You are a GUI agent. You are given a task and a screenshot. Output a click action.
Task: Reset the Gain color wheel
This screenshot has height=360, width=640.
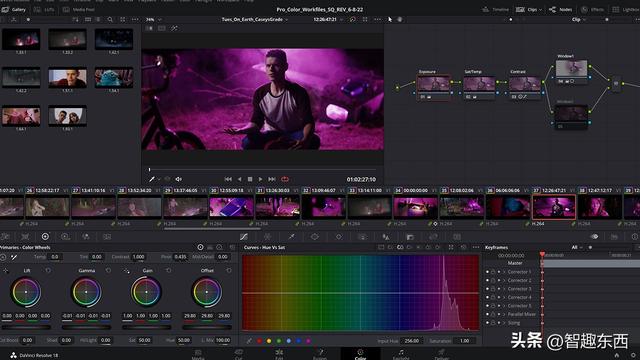(169, 270)
